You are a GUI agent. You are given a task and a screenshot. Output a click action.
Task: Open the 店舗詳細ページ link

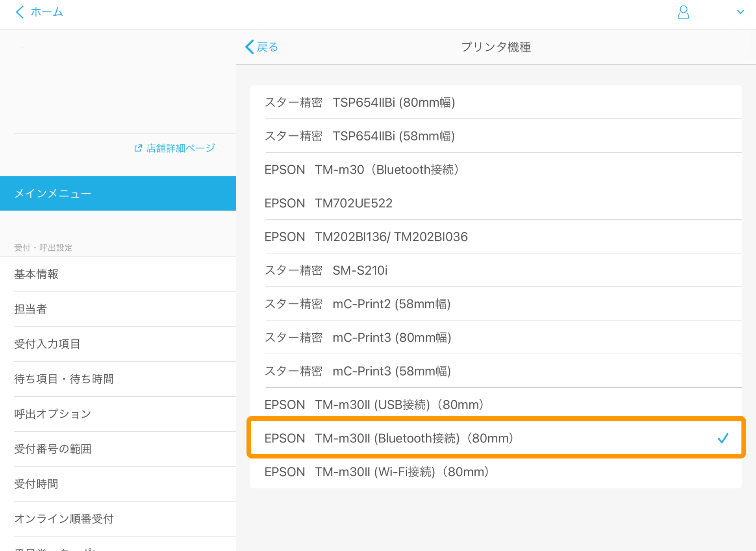(180, 148)
